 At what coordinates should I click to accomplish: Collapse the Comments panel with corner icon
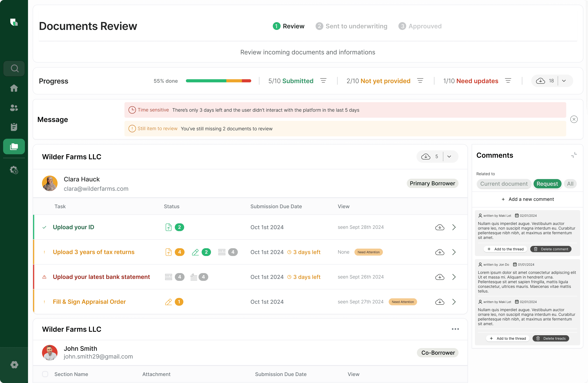[x=574, y=155]
